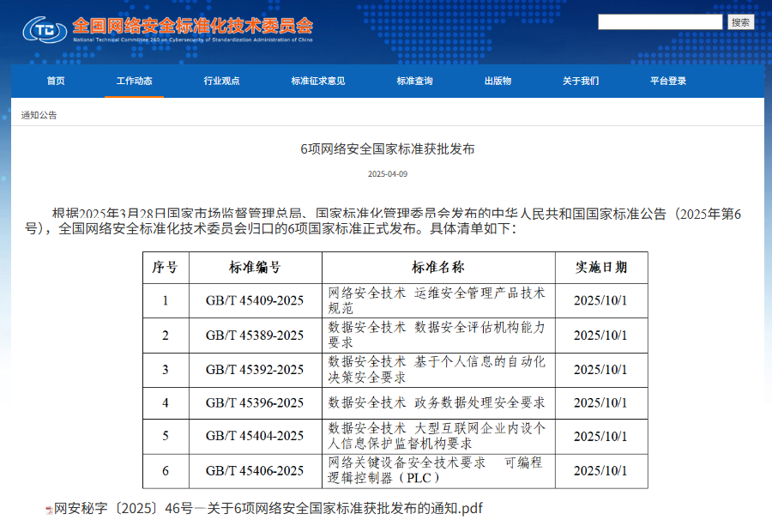
Task: Click the site title 全国网络安全标准化技术委员会
Action: pyautogui.click(x=193, y=25)
